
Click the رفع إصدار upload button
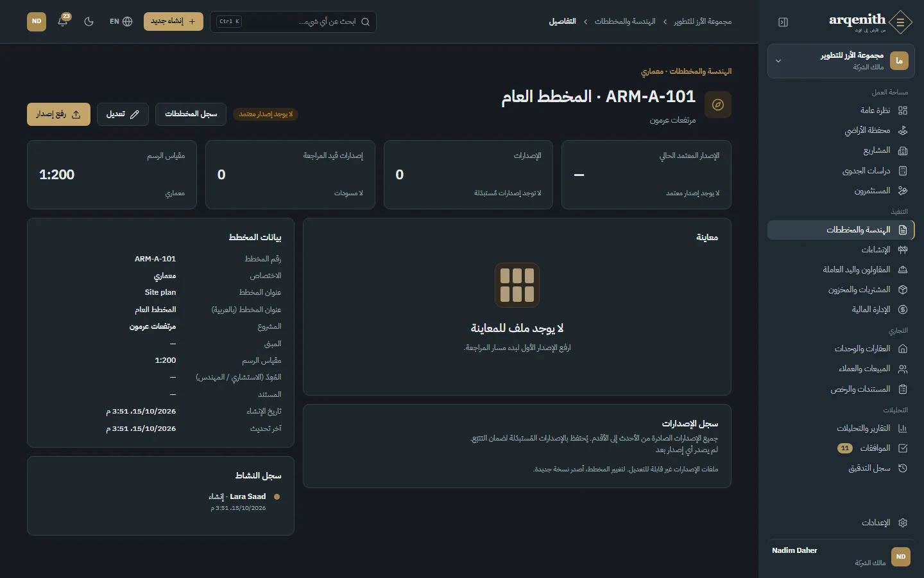tap(58, 114)
